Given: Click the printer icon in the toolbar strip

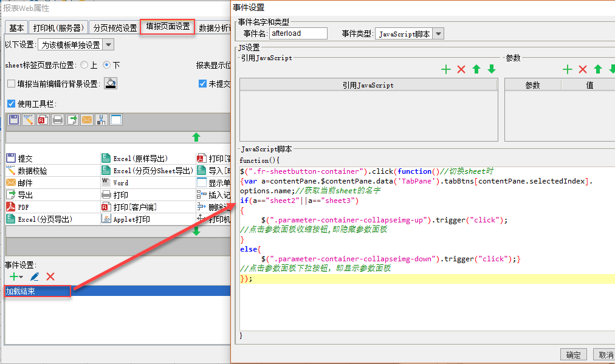Looking at the screenshot, I should point(58,120).
